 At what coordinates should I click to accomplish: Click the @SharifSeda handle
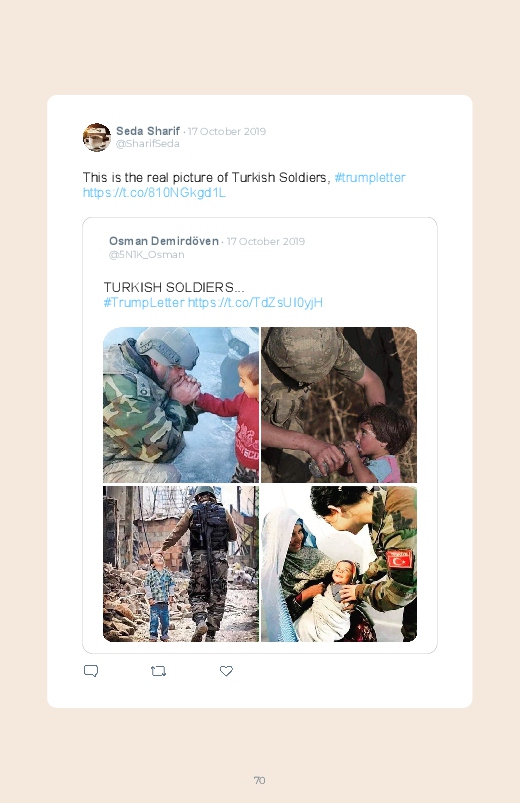tap(148, 144)
